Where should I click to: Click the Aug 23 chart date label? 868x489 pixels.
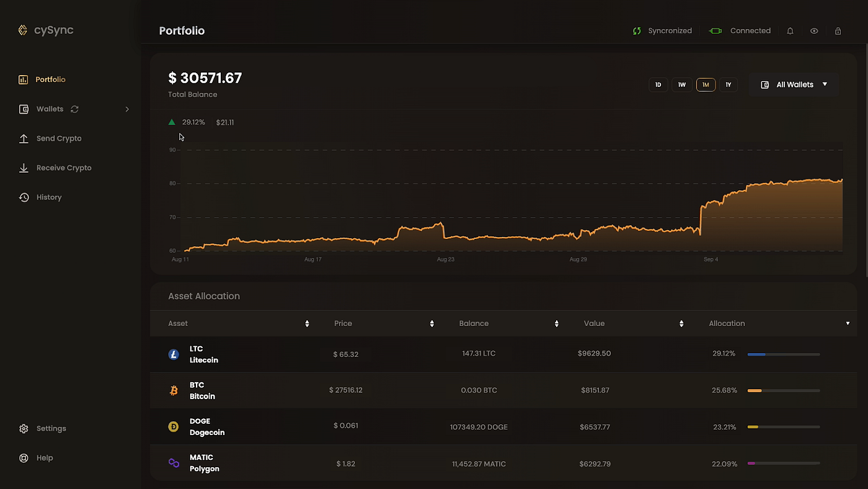click(445, 259)
